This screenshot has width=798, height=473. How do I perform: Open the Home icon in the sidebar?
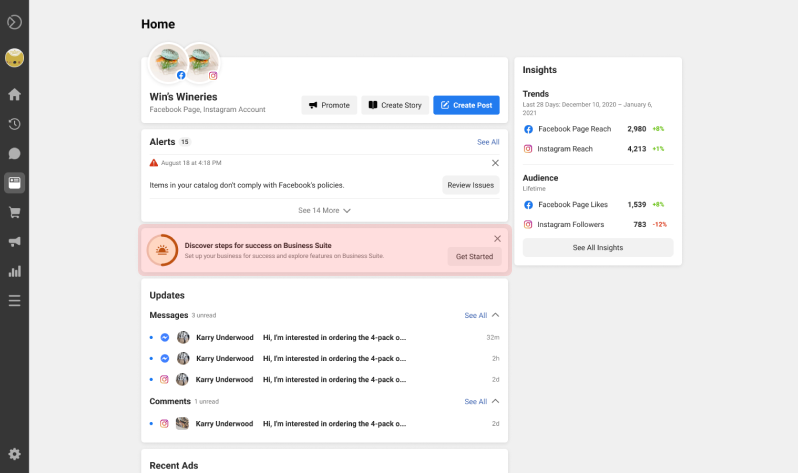pyautogui.click(x=14, y=95)
